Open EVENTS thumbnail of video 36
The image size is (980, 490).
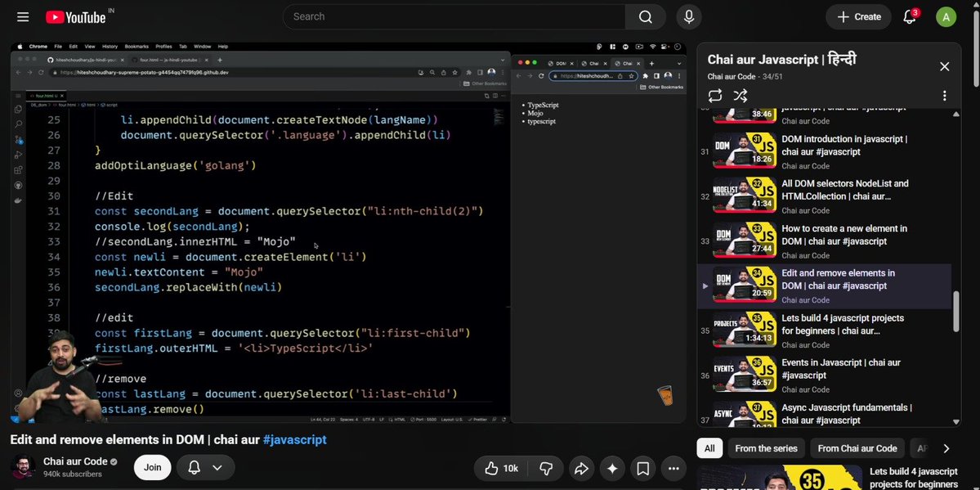click(x=745, y=375)
